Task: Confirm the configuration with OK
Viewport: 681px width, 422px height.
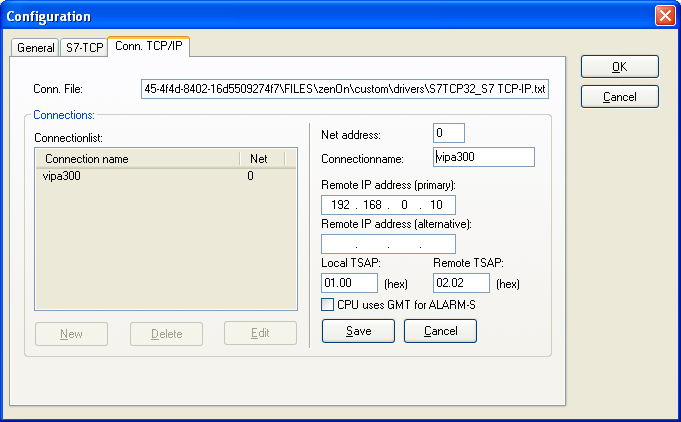Action: click(620, 67)
